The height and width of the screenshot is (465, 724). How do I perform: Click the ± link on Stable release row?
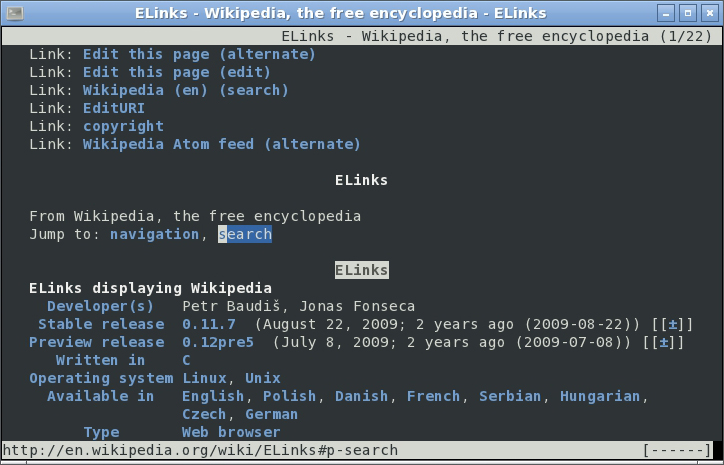(x=672, y=325)
